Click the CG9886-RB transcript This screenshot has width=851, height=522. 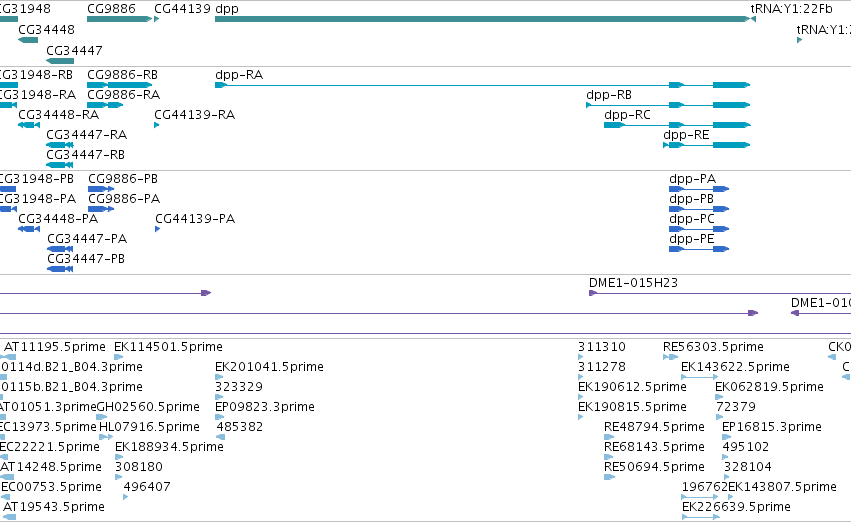click(119, 85)
